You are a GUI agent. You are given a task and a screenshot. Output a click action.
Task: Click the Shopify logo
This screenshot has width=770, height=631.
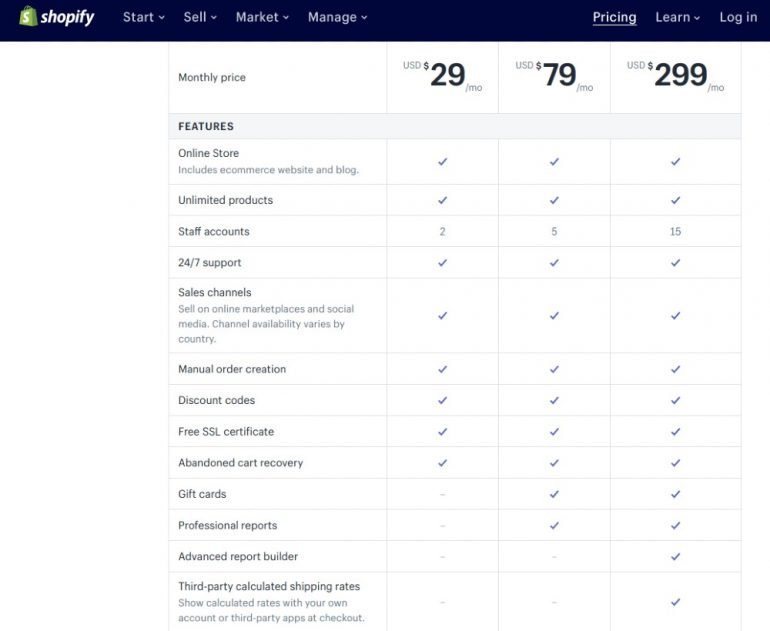click(57, 17)
